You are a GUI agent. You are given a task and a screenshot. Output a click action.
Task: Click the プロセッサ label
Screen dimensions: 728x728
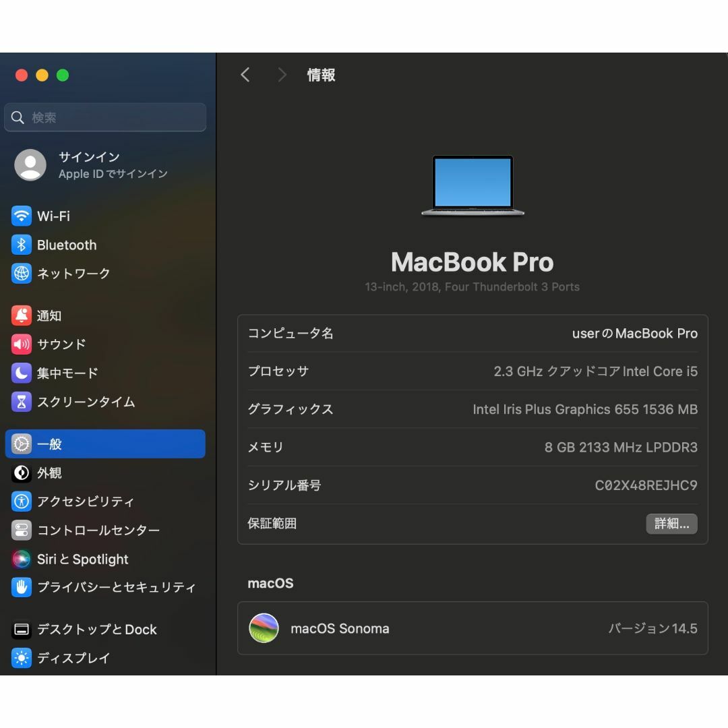(278, 371)
